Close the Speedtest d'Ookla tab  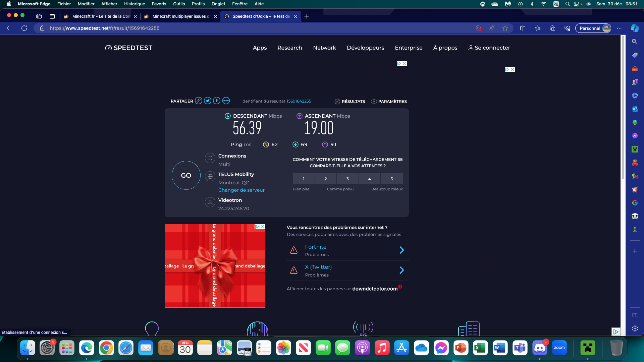[x=296, y=16]
